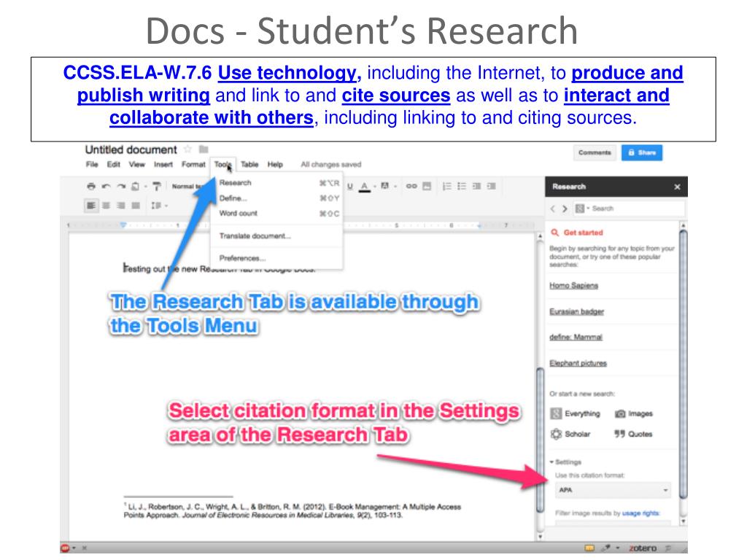Click the Homo Sapiens search link
The image size is (747, 560).
(x=573, y=286)
